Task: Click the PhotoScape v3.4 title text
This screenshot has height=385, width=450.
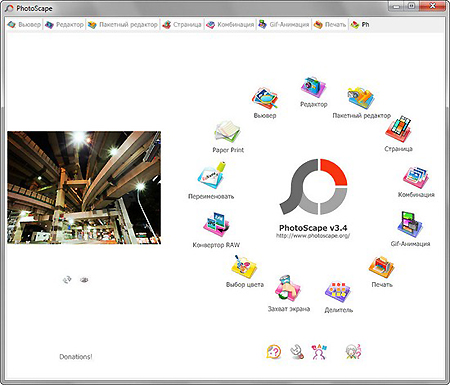Action: [x=313, y=228]
